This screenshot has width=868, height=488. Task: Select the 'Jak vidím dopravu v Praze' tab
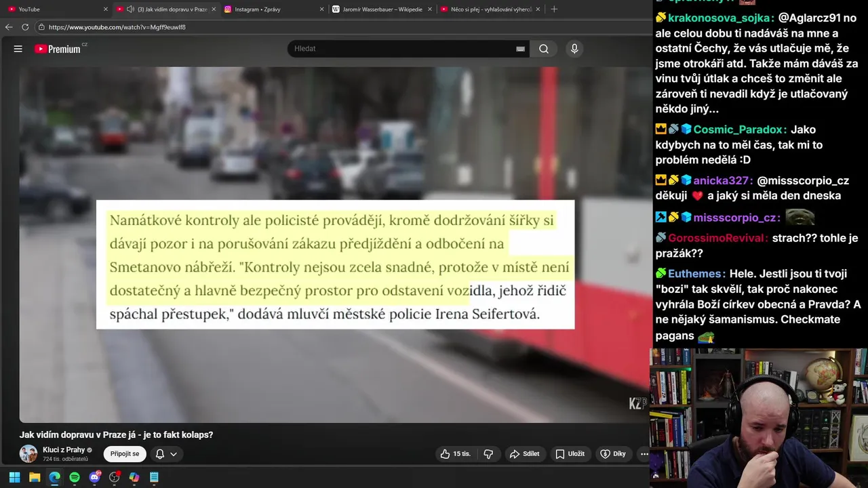tap(166, 9)
